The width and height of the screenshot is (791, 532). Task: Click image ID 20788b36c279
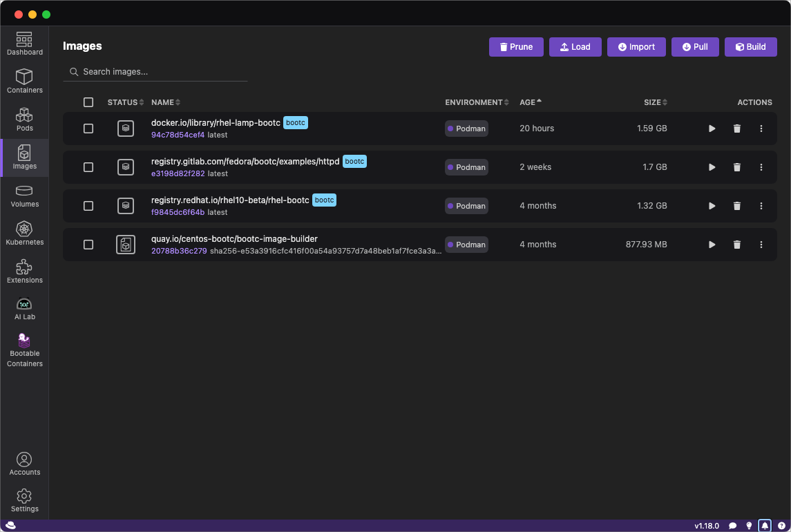[179, 251]
